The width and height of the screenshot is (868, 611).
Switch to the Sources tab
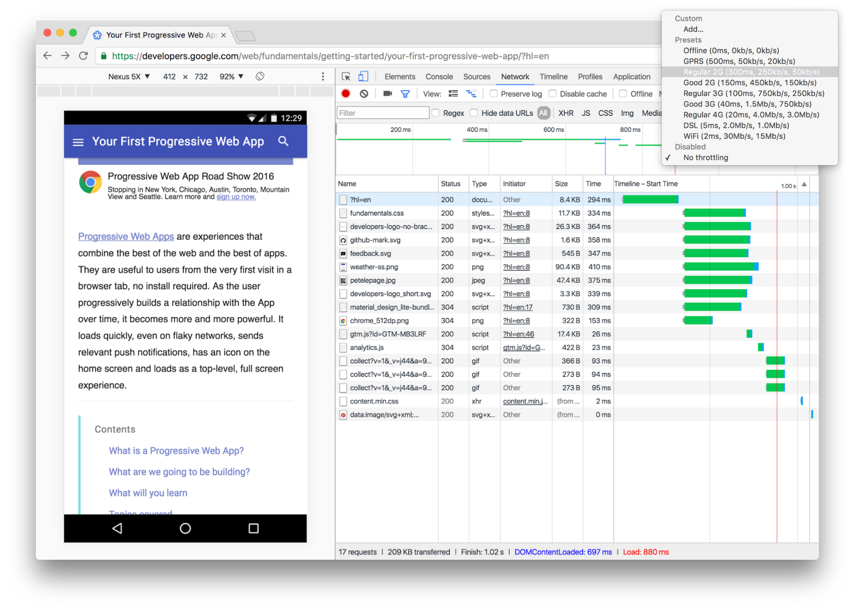click(x=477, y=77)
